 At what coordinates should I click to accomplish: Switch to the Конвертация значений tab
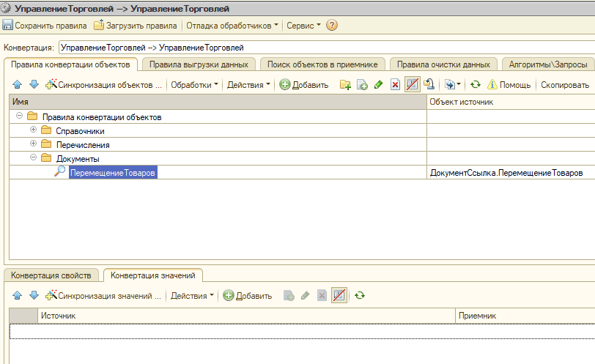(x=153, y=275)
